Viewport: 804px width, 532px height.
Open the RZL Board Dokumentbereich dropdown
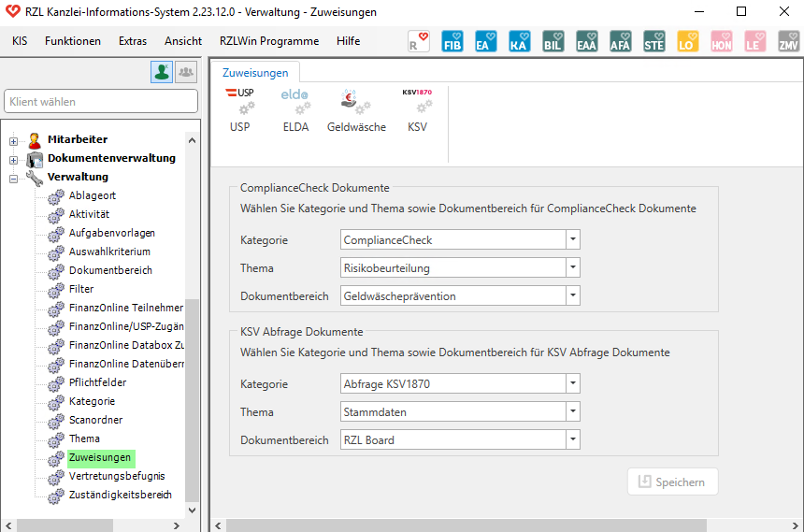pos(572,439)
